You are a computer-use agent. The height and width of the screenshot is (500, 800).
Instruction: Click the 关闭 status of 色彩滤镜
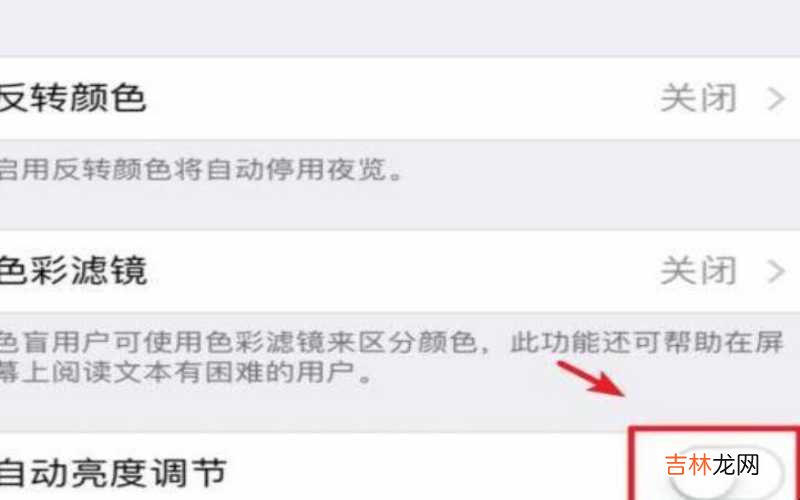tap(698, 270)
